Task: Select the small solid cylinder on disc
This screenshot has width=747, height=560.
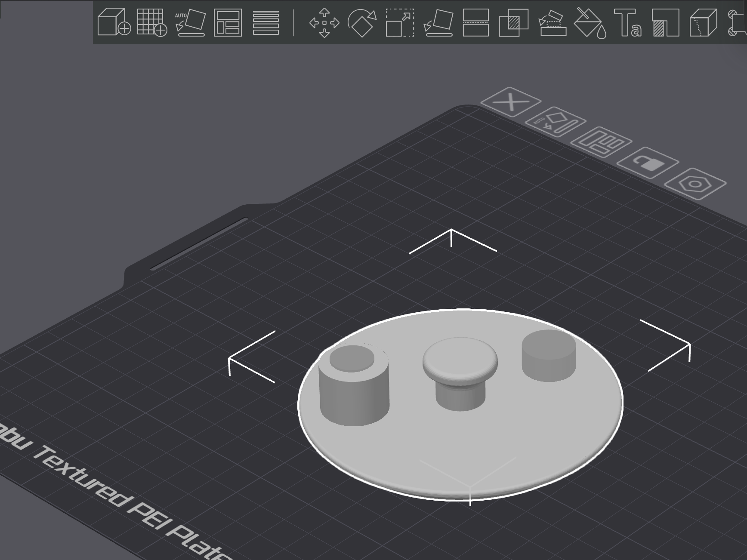Action: (x=549, y=356)
